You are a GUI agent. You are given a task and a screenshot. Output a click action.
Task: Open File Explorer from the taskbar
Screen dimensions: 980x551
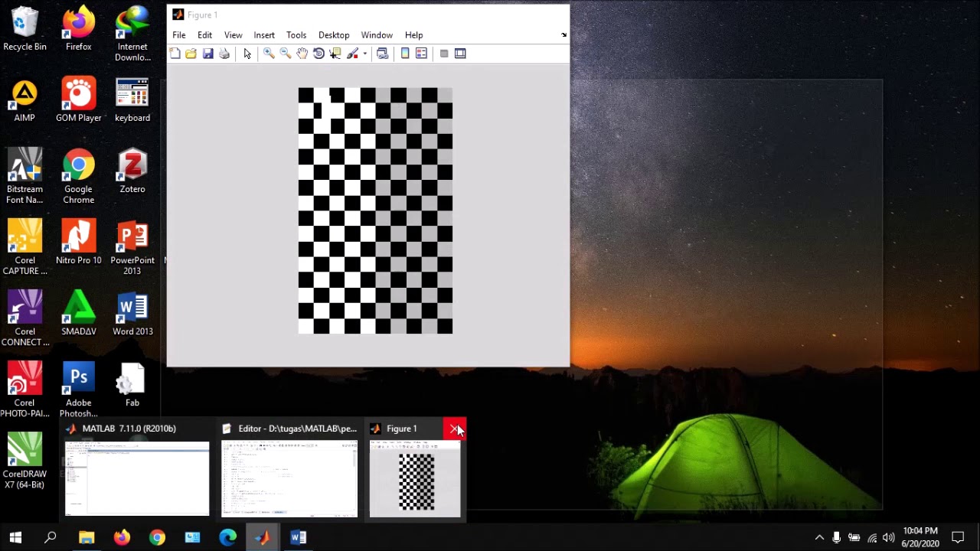click(87, 537)
